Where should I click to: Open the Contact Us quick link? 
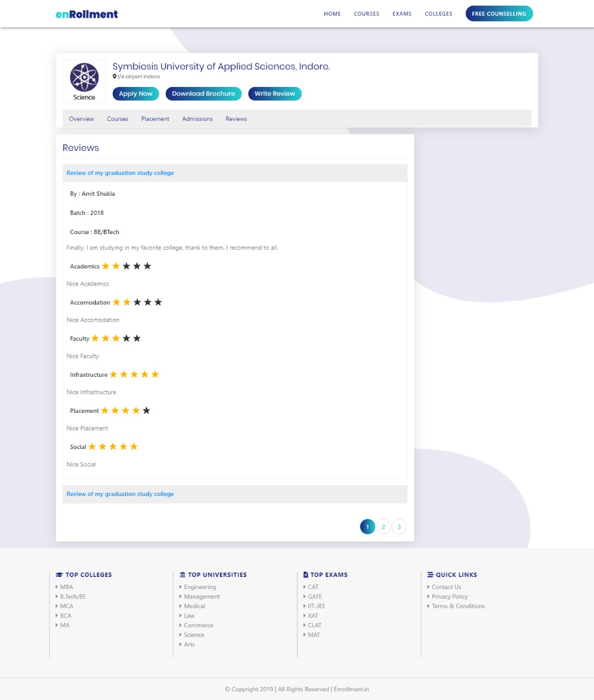tap(446, 587)
